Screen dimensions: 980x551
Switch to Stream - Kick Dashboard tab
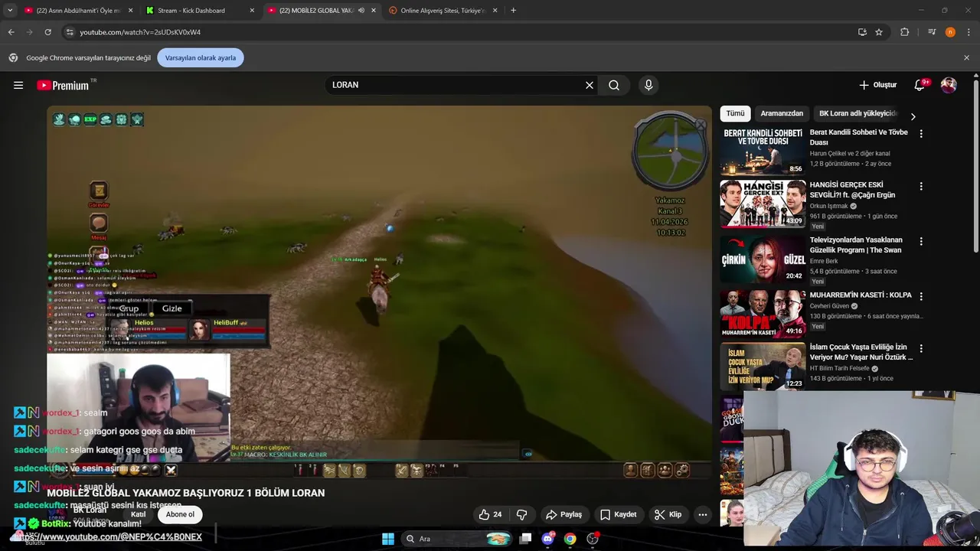(x=201, y=11)
